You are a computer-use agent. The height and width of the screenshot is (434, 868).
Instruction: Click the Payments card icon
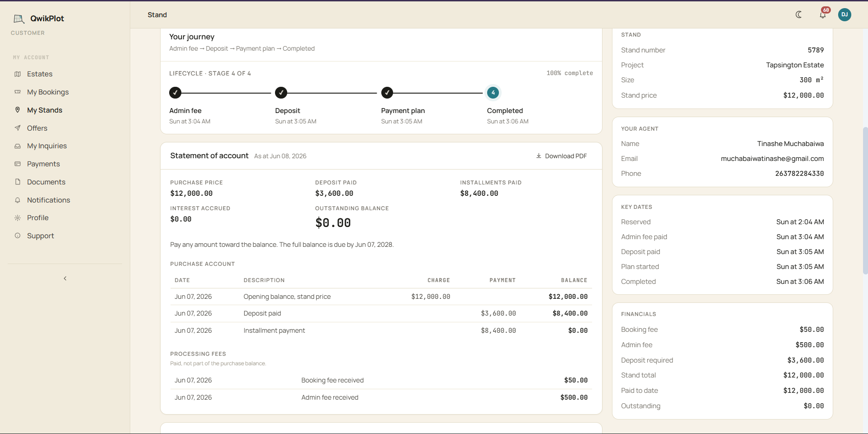pos(18,164)
